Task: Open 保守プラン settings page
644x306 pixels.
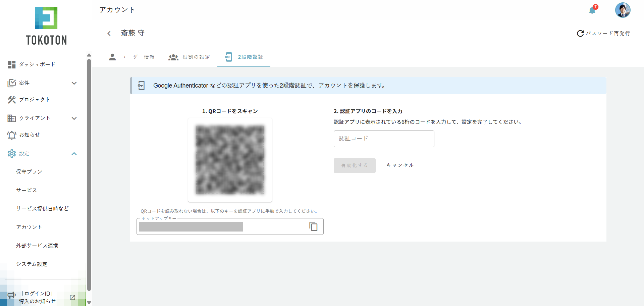Action: [29, 172]
